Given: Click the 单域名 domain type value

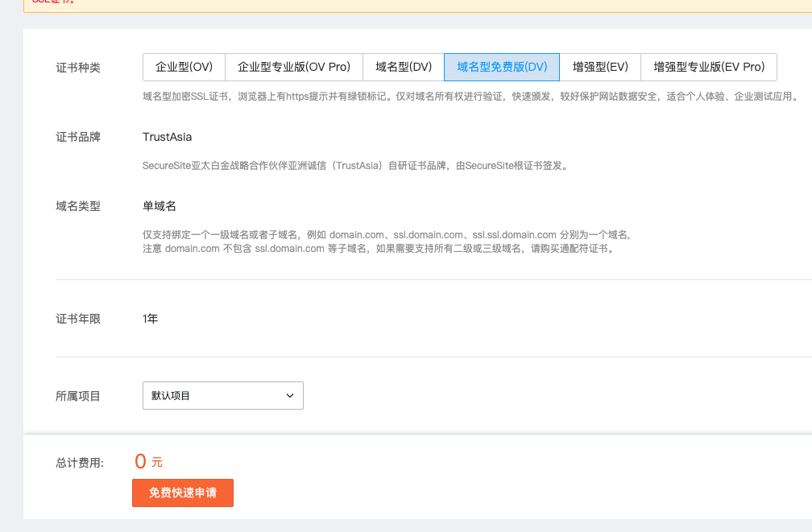Looking at the screenshot, I should 159,206.
